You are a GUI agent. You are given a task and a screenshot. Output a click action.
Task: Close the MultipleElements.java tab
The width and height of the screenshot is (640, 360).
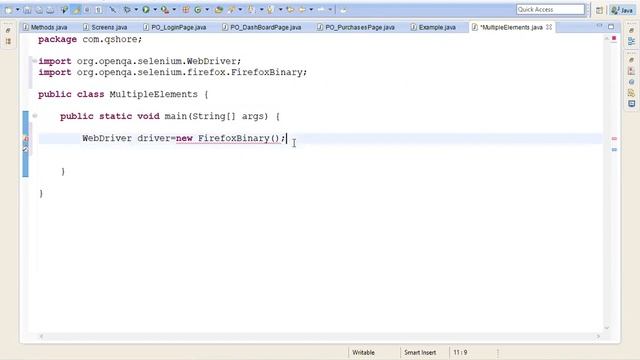tap(549, 27)
